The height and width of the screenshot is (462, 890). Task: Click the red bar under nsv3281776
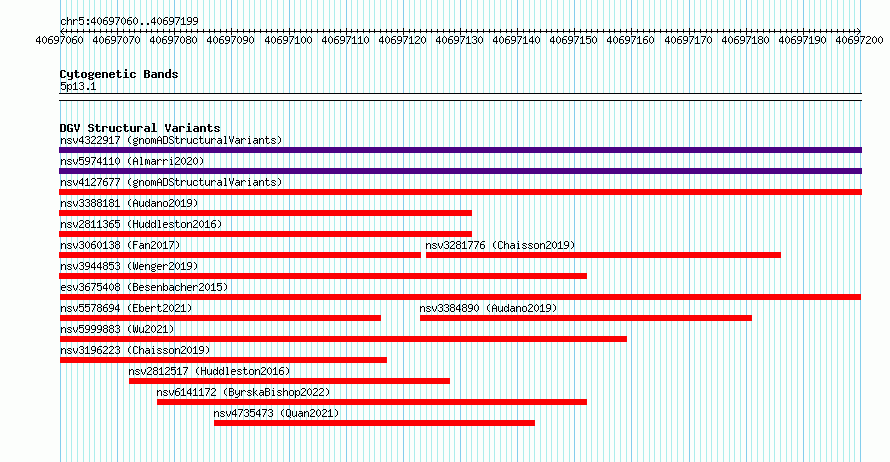[x=603, y=255]
